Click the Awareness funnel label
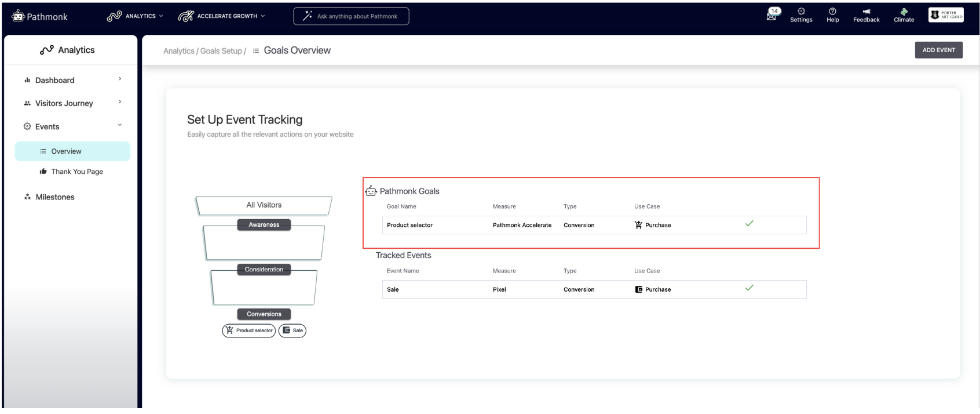 coord(264,225)
